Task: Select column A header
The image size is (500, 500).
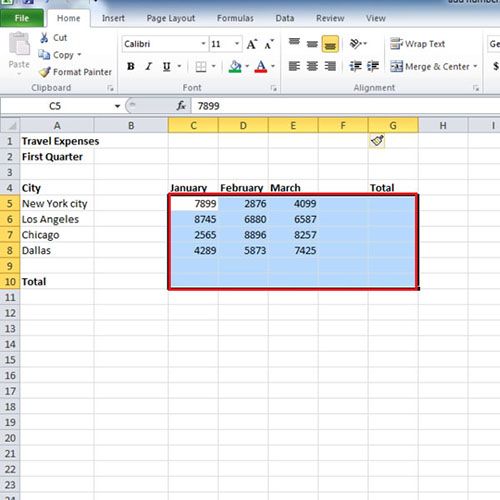Action: tap(57, 126)
